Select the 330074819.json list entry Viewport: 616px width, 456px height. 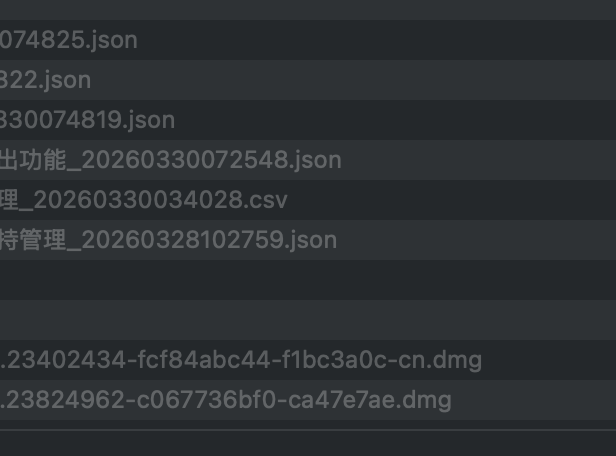click(x=88, y=120)
